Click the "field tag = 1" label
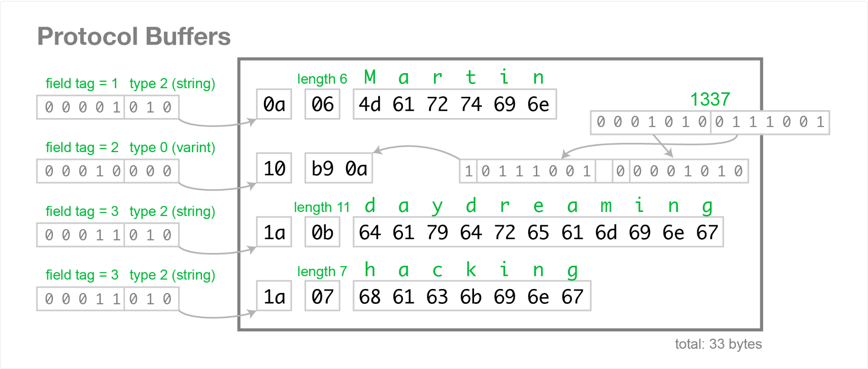 [x=82, y=83]
